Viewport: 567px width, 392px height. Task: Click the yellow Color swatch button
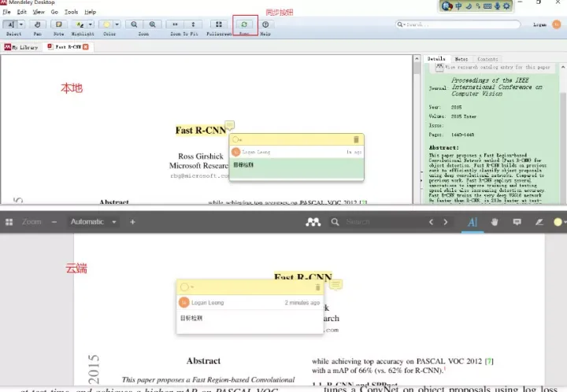pyautogui.click(x=106, y=24)
